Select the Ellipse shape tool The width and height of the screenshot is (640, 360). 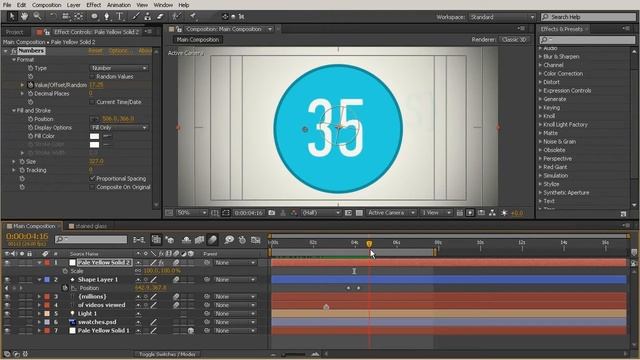94,16
